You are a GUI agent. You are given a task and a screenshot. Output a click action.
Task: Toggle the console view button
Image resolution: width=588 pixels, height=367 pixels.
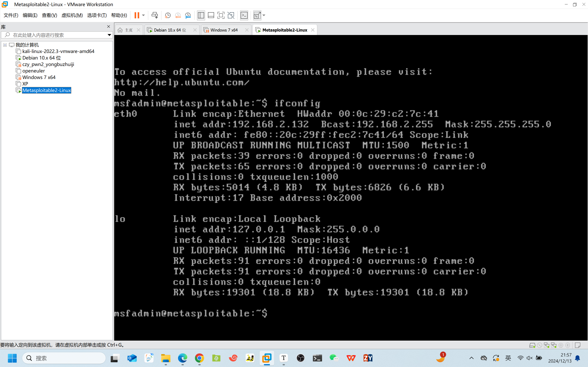pos(244,15)
